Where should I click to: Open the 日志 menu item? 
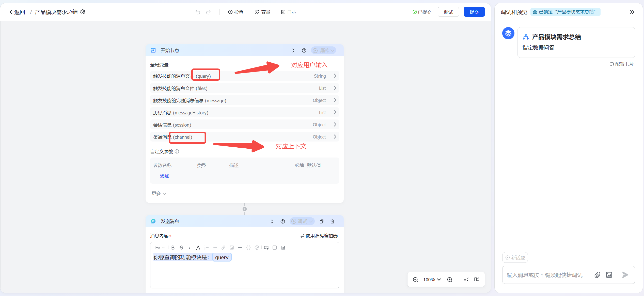tap(289, 12)
